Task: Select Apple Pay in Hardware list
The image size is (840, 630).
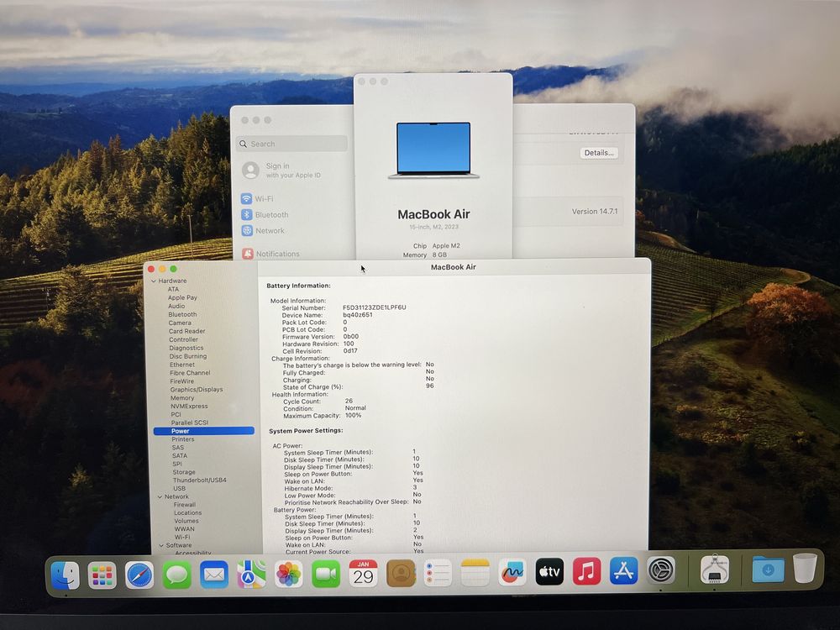Action: pyautogui.click(x=182, y=298)
